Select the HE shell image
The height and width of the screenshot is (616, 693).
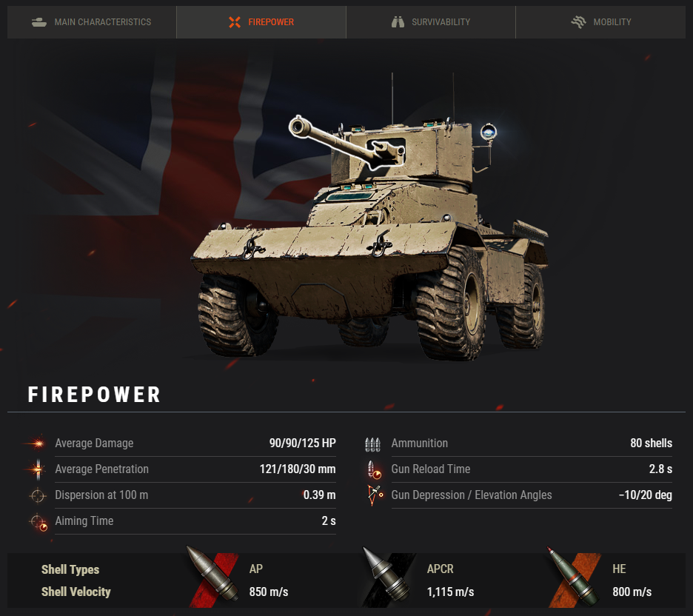pos(573,576)
